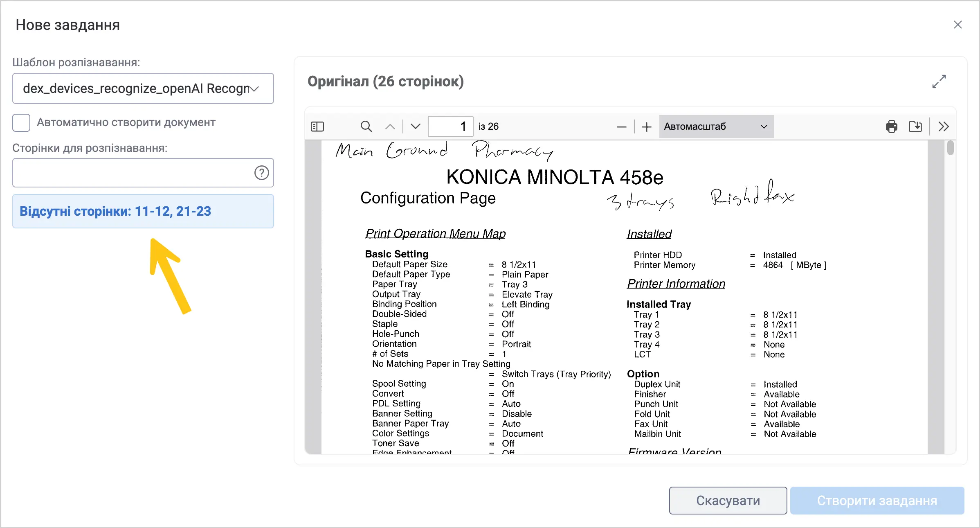
Task: Click the Toner Save label
Action: coord(396,443)
